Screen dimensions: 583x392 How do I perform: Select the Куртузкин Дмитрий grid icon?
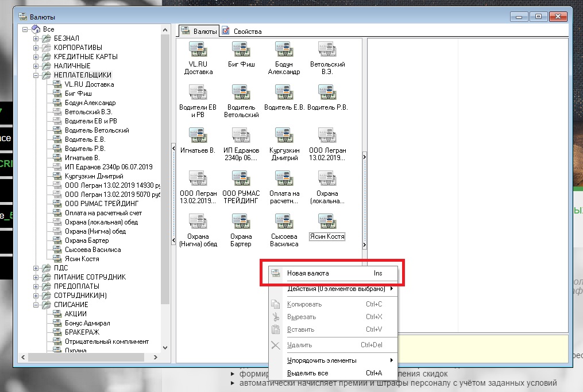(x=284, y=136)
